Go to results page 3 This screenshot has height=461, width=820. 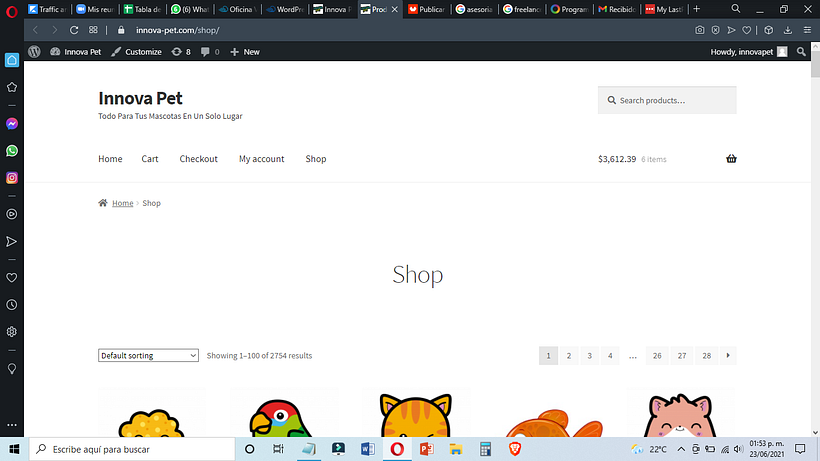[x=589, y=356]
